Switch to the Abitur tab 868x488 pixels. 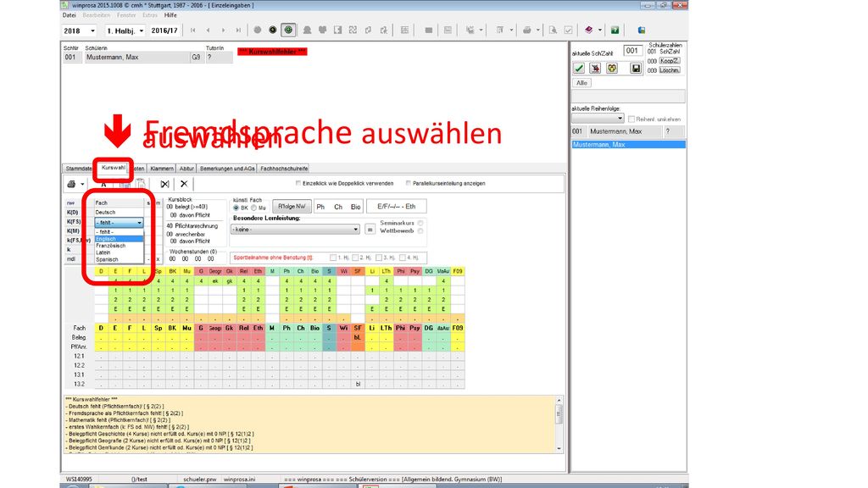point(186,169)
